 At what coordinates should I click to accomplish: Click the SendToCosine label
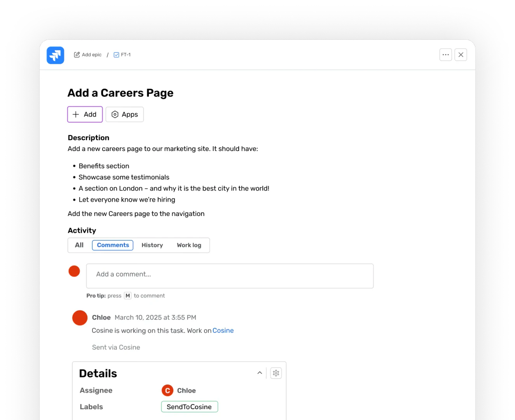[x=189, y=406]
